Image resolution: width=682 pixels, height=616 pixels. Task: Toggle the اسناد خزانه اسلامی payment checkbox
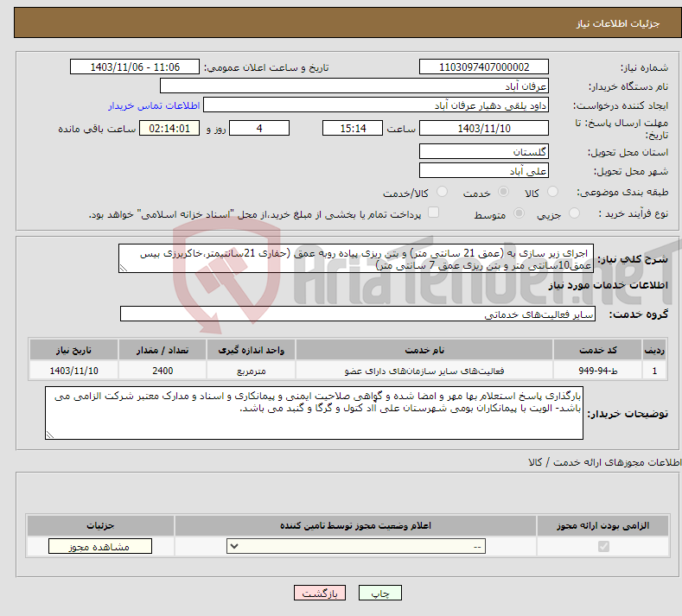click(x=434, y=213)
